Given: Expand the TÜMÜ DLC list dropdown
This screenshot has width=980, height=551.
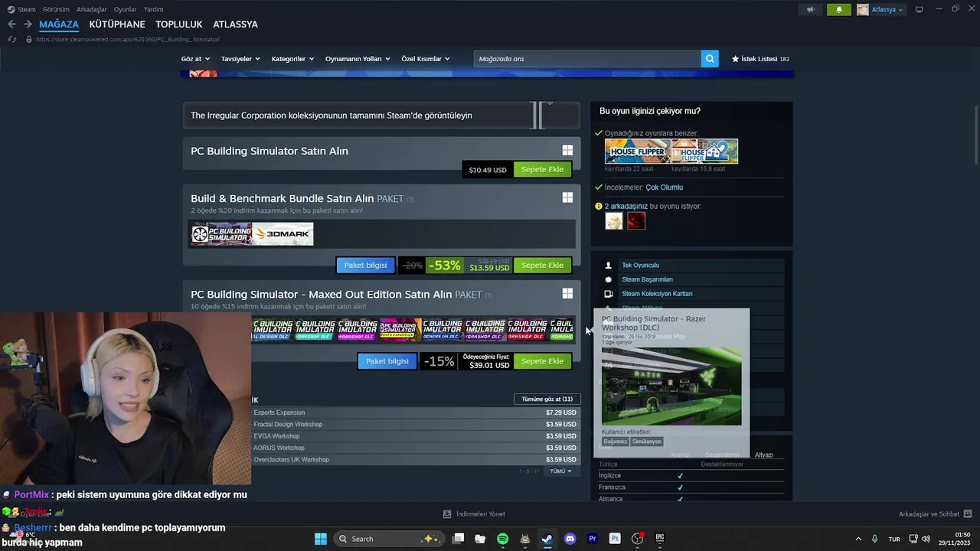Looking at the screenshot, I should (560, 471).
